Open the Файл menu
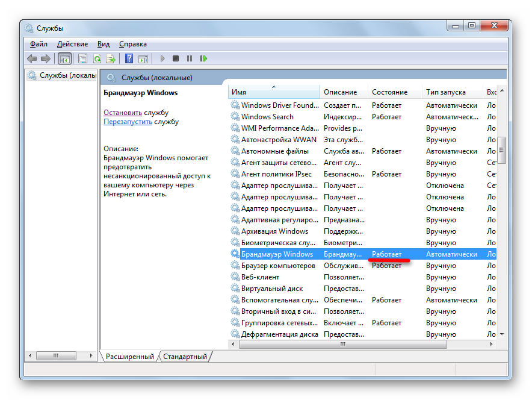 pos(39,44)
